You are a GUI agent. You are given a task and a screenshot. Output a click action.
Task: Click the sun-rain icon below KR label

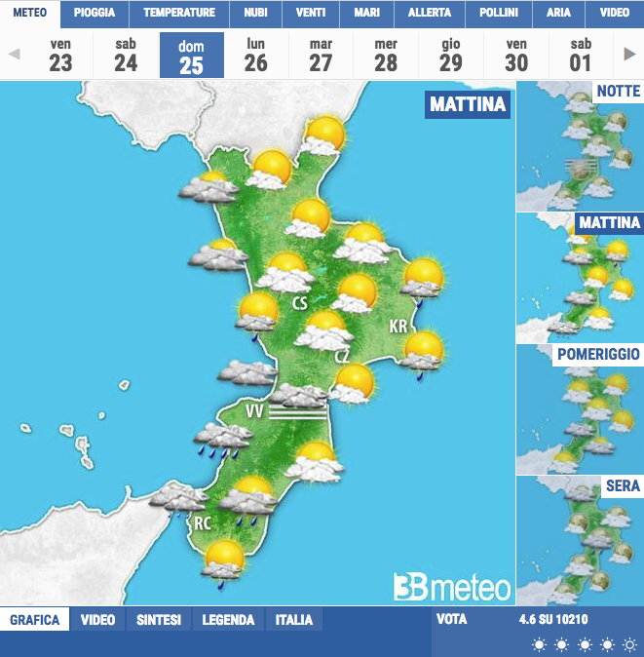pyautogui.click(x=423, y=354)
